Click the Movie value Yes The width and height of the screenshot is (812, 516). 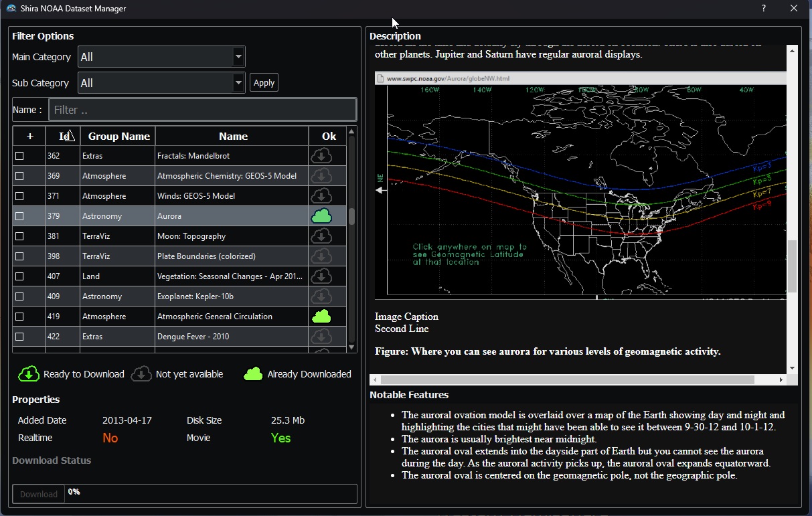(x=281, y=438)
